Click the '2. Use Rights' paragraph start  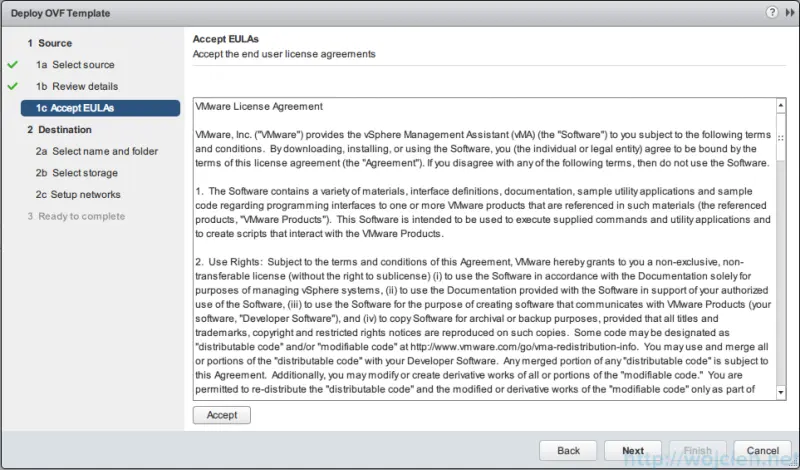tap(229, 262)
